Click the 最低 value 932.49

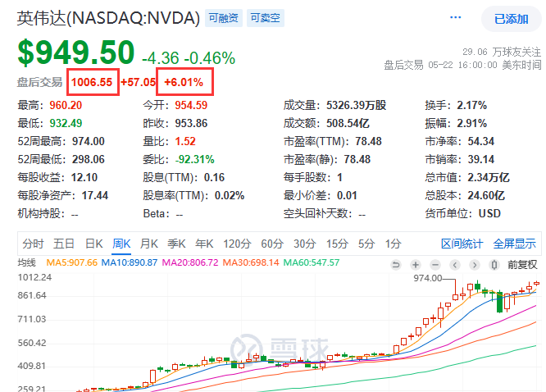click(66, 123)
